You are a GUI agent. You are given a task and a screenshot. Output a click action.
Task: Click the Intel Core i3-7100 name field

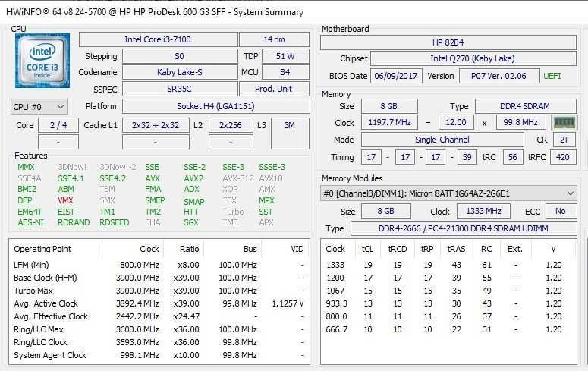158,39
